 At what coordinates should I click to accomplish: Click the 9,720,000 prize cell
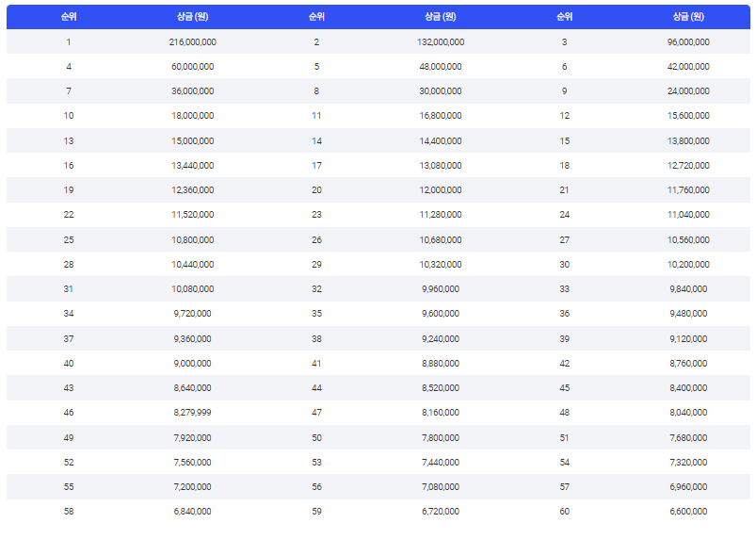pos(192,314)
